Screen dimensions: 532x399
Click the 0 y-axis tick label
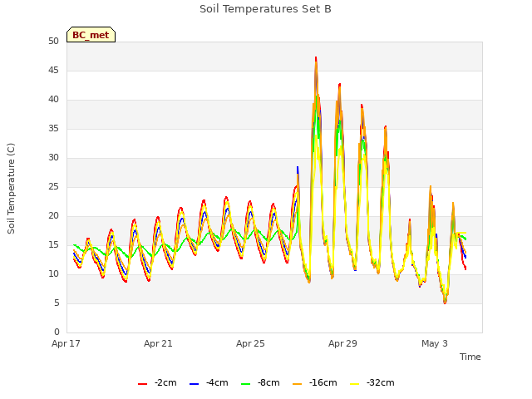[x=57, y=332]
